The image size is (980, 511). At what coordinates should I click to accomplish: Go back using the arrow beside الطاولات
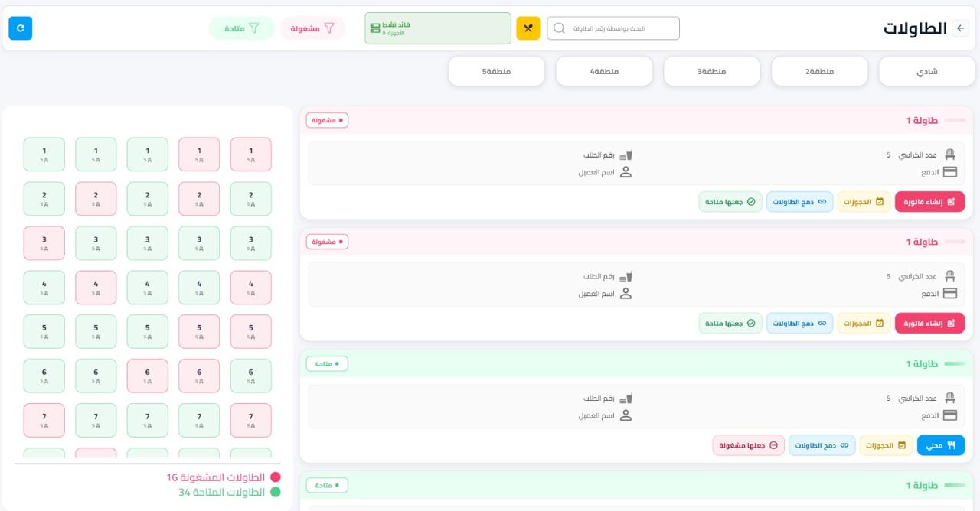point(961,28)
